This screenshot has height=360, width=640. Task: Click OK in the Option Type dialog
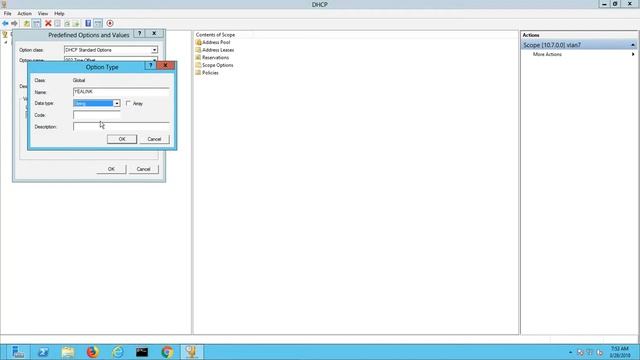click(x=122, y=139)
